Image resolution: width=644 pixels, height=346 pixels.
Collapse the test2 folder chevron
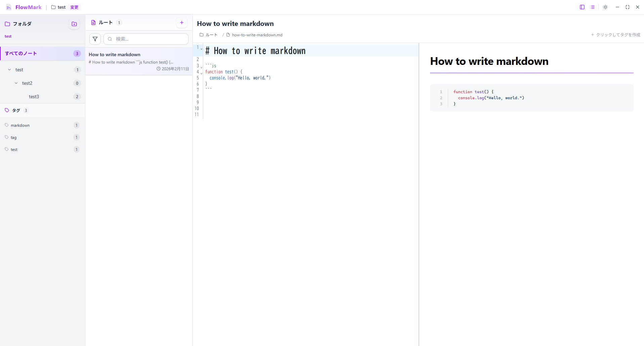[x=16, y=83]
